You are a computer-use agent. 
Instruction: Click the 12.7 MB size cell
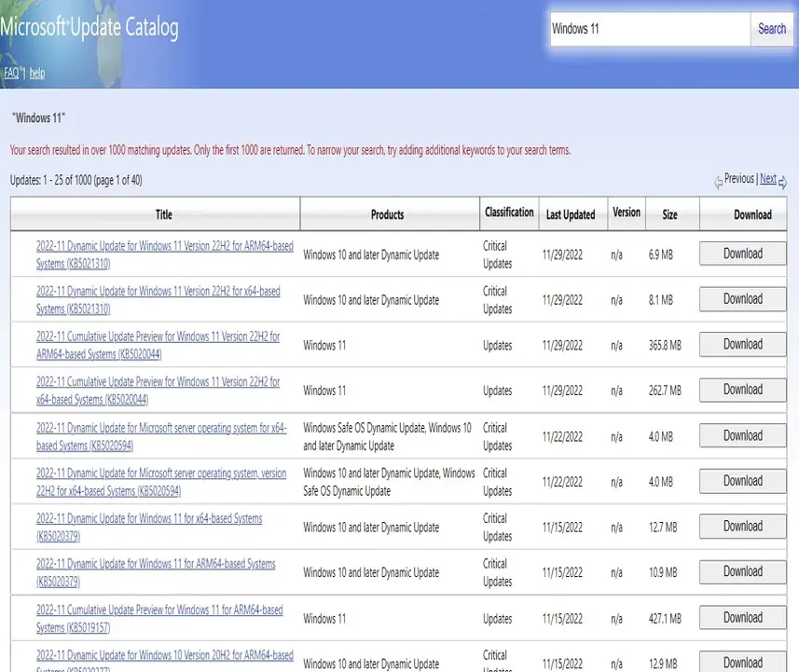click(663, 528)
